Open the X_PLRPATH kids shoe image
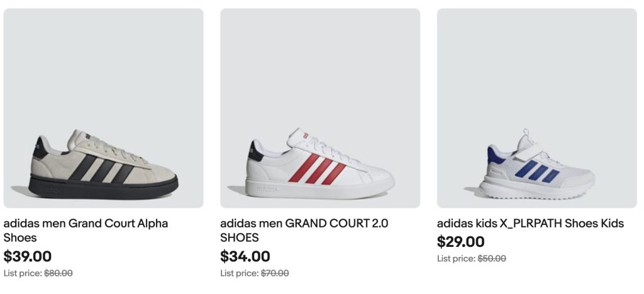644x294 pixels. pyautogui.click(x=536, y=108)
